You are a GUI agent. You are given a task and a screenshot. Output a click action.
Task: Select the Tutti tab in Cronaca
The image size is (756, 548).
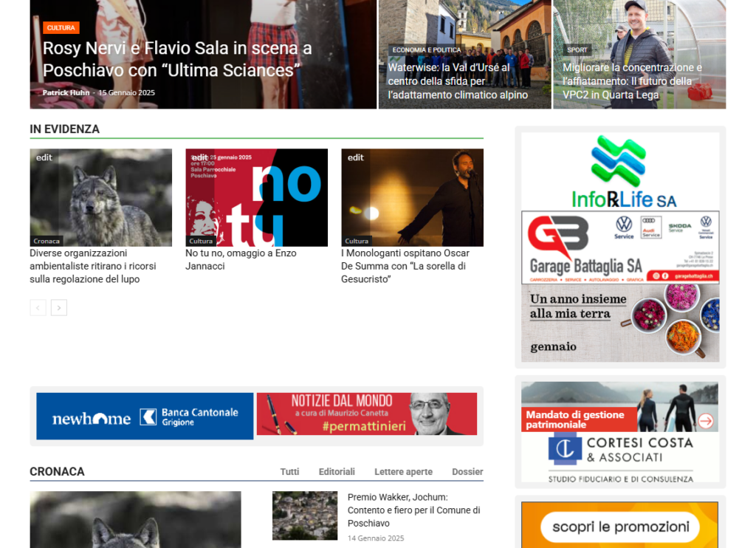[x=289, y=472]
